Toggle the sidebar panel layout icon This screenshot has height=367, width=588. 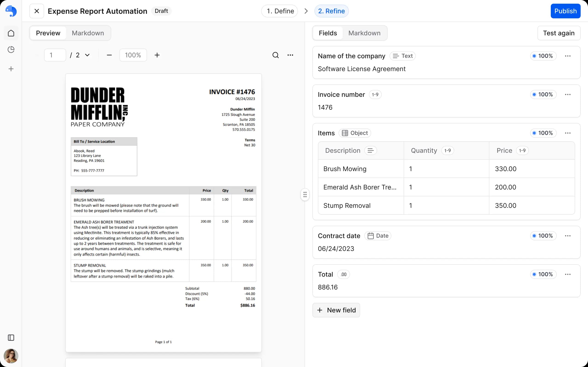point(11,338)
